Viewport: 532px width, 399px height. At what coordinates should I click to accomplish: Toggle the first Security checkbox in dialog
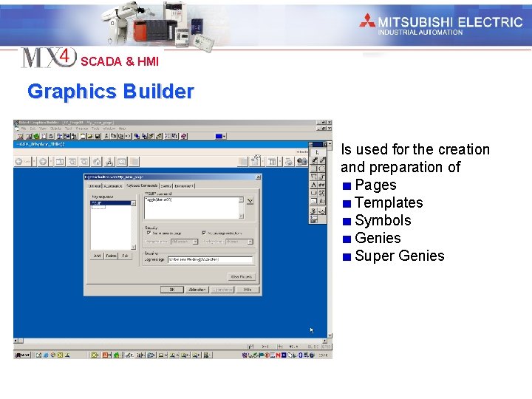tap(149, 233)
